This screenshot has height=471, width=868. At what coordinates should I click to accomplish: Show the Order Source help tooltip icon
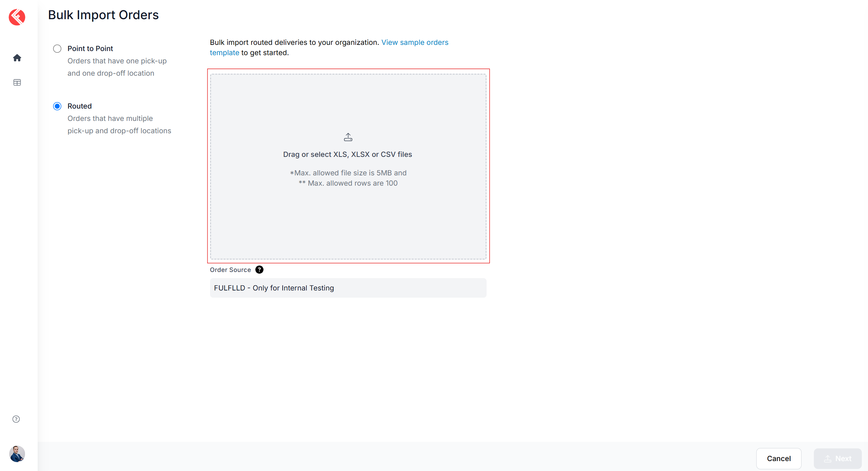coord(259,270)
